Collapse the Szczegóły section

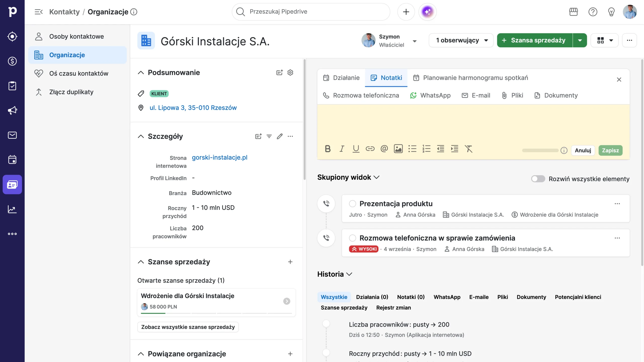141,136
